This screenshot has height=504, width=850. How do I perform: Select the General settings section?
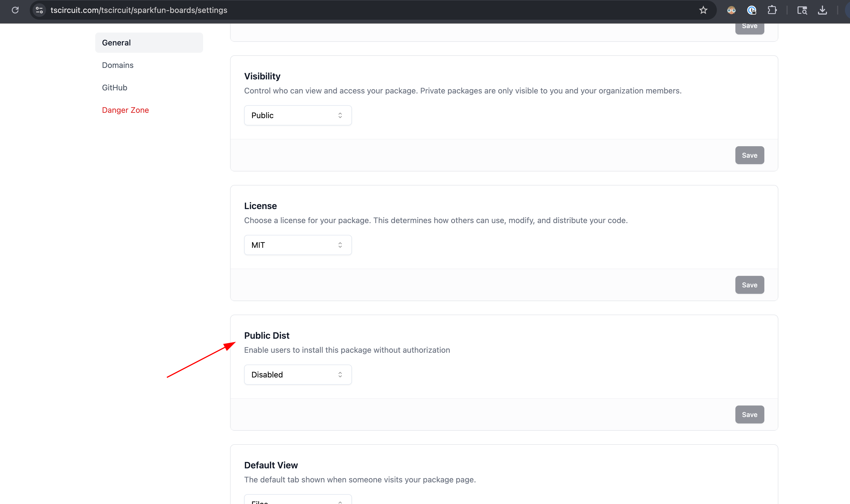(116, 42)
